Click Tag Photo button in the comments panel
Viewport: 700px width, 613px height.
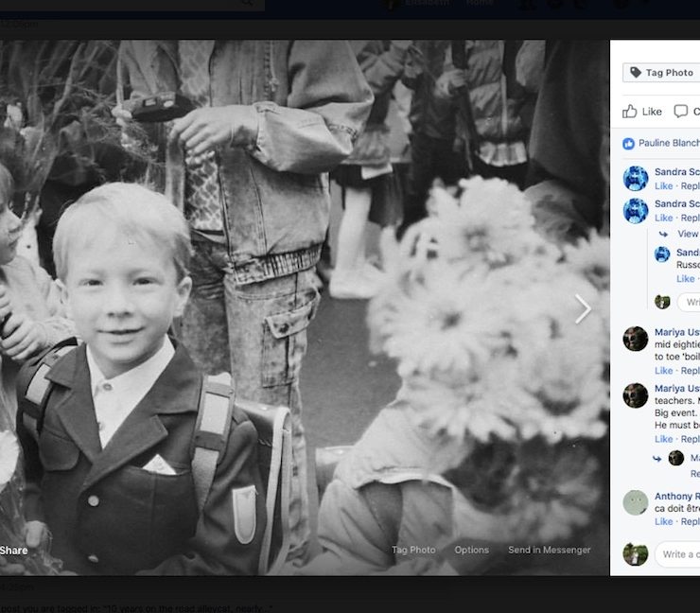pyautogui.click(x=661, y=73)
